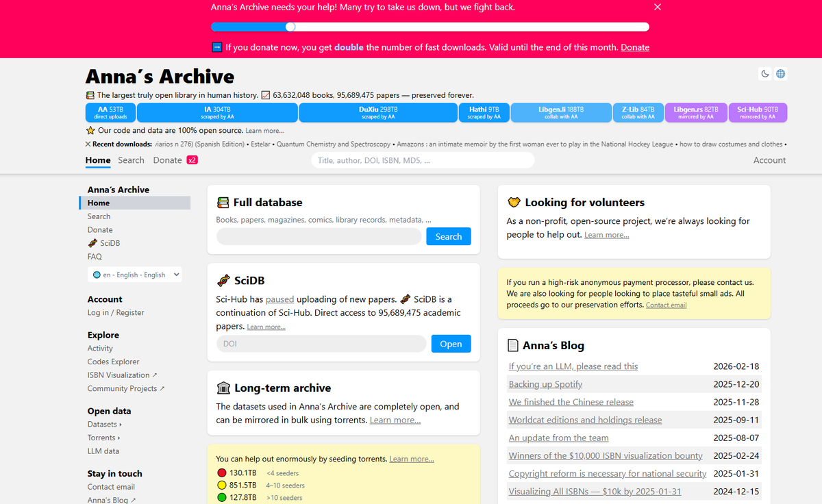Open blog post If you're an LLM

[573, 366]
